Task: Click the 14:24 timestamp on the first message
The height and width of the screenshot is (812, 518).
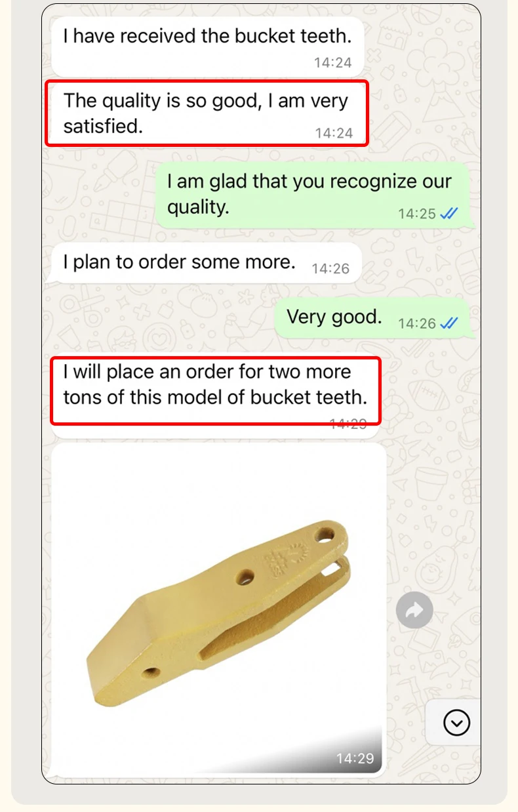Action: [x=332, y=63]
